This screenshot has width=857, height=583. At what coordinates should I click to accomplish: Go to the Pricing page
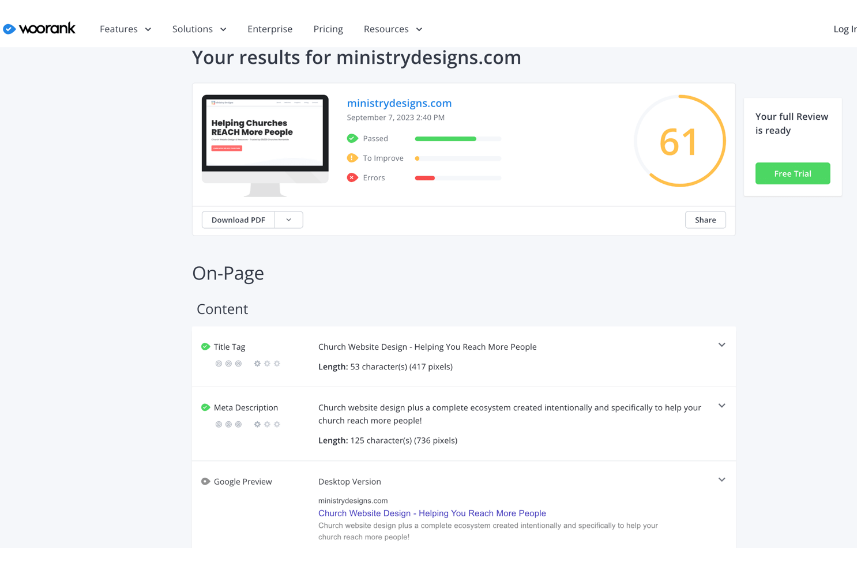[328, 29]
